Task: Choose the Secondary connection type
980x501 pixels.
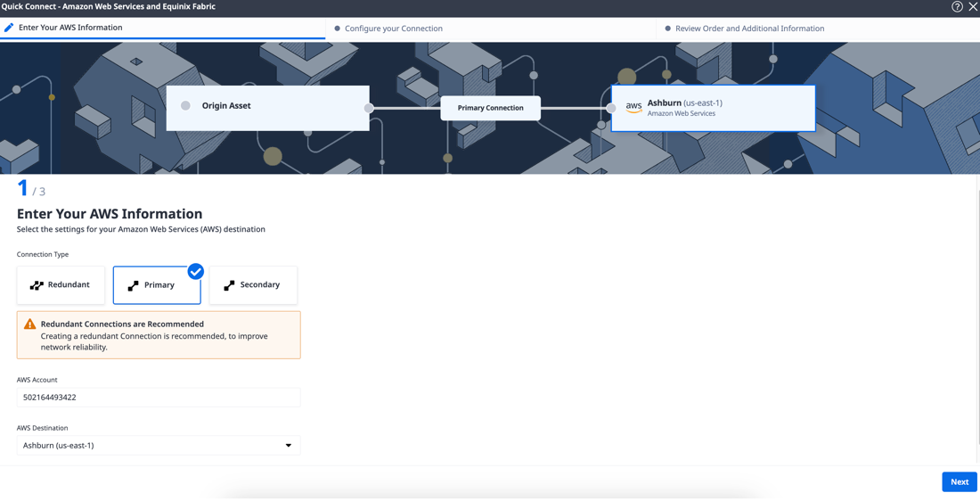Action: 253,285
